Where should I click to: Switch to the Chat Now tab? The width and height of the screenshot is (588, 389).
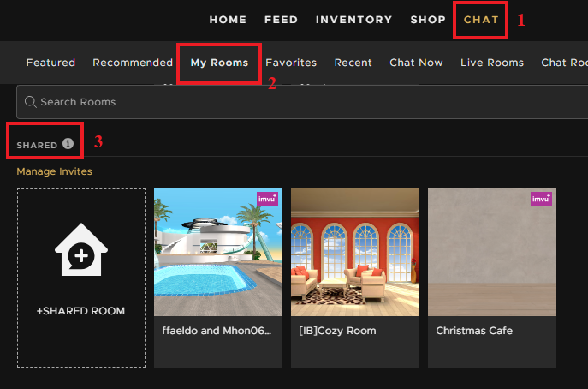[416, 63]
